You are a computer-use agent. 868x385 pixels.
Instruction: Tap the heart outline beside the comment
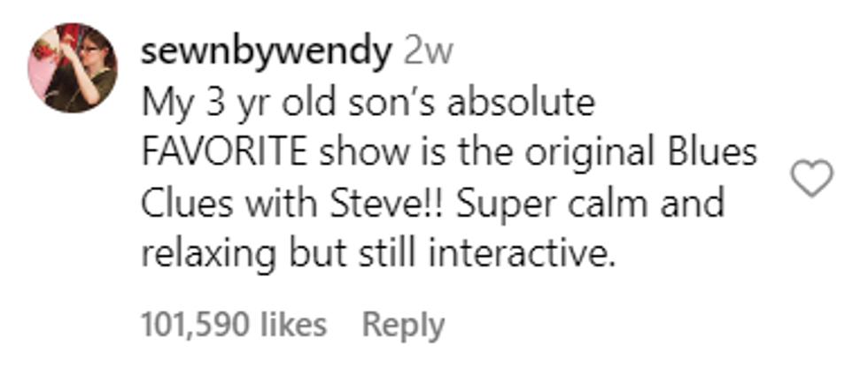coord(810,180)
